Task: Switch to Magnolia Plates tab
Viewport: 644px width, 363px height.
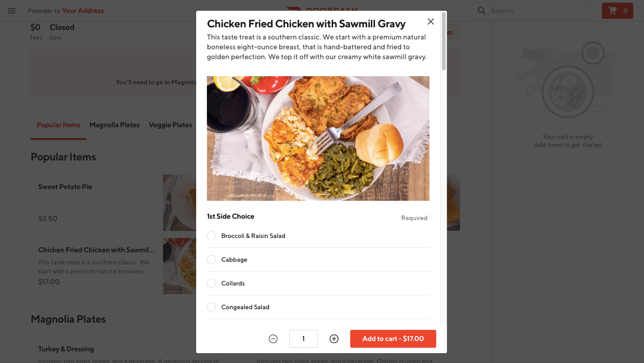Action: [x=114, y=125]
